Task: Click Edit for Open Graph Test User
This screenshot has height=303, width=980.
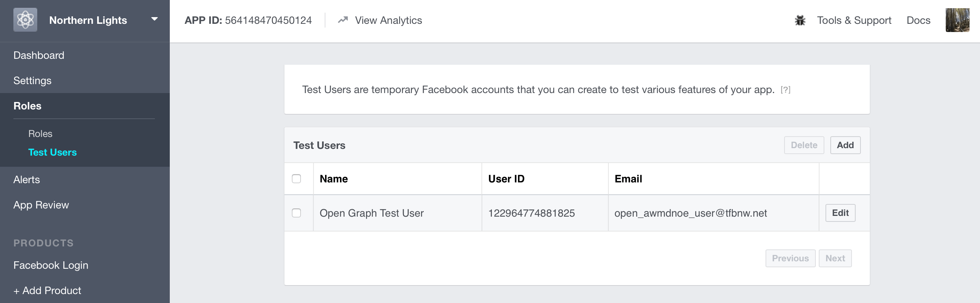Action: click(840, 213)
